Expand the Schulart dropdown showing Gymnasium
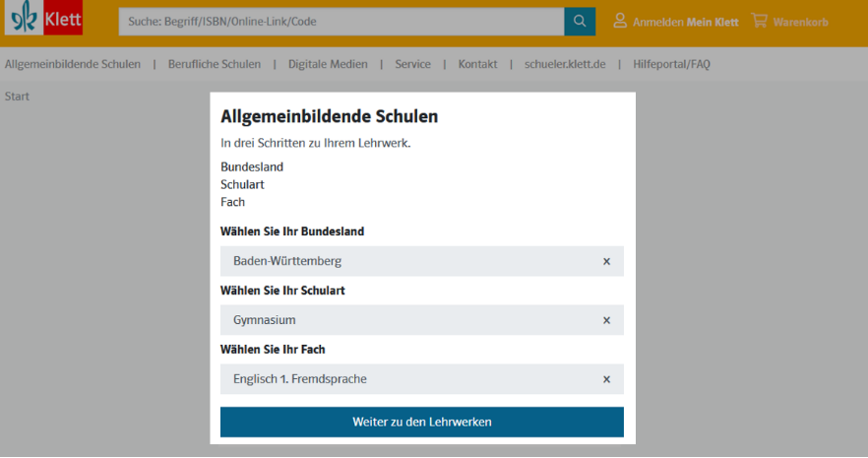 coord(403,320)
